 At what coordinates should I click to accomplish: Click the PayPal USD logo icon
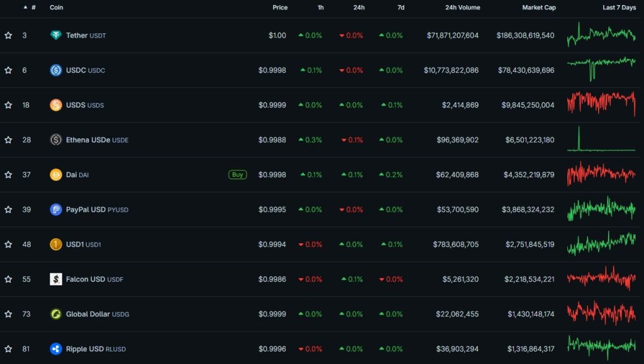coord(56,209)
